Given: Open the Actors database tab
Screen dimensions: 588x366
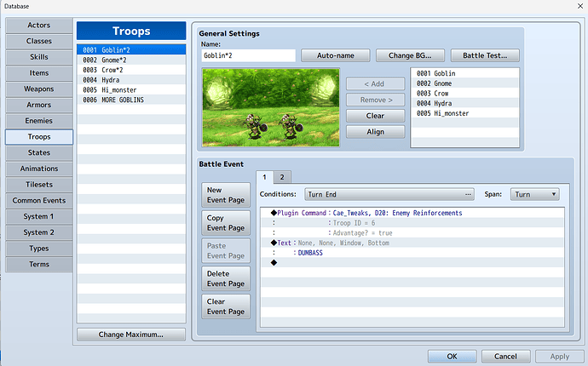Looking at the screenshot, I should click(x=39, y=25).
